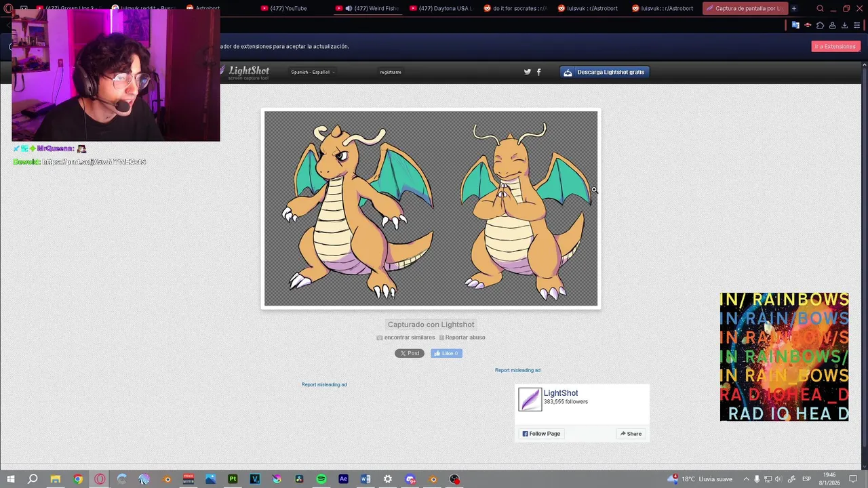Show hidden system tray icons chevron
The width and height of the screenshot is (868, 488).
pos(746,479)
